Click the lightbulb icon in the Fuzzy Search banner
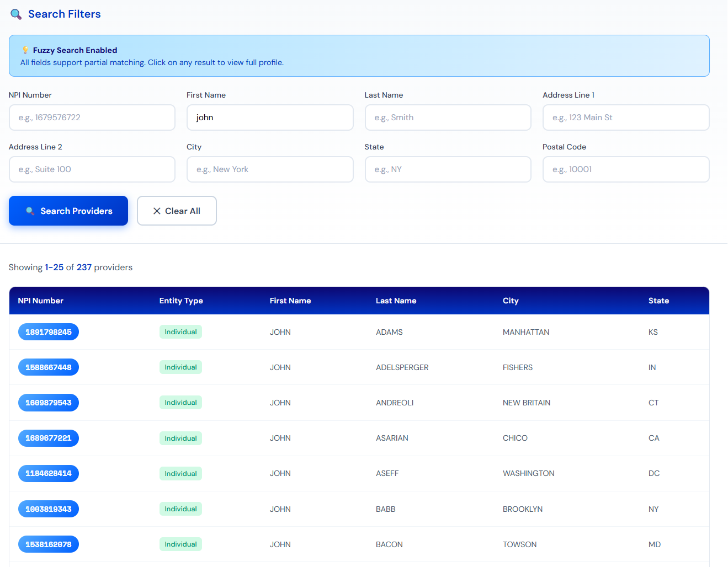Viewport: 728px width, 567px height. pyautogui.click(x=25, y=50)
